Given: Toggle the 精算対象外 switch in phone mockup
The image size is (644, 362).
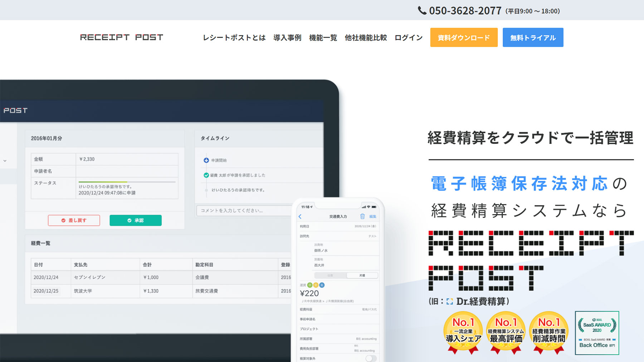Looking at the screenshot, I should tap(371, 358).
